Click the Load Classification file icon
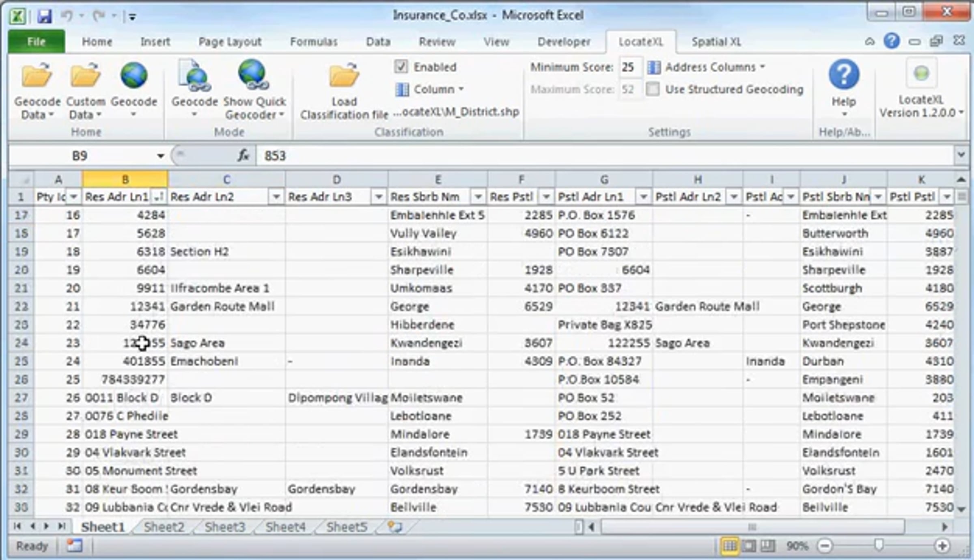The image size is (974, 560). [344, 76]
